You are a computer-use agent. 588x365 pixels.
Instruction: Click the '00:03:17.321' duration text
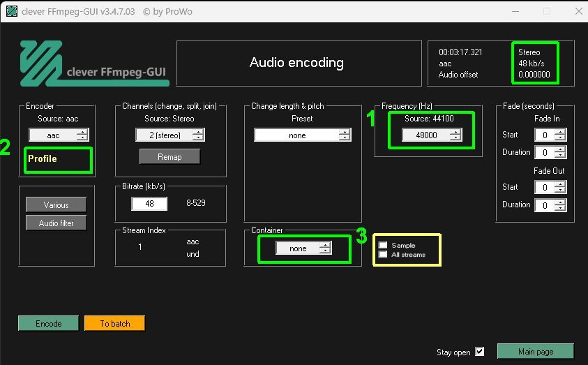[460, 52]
